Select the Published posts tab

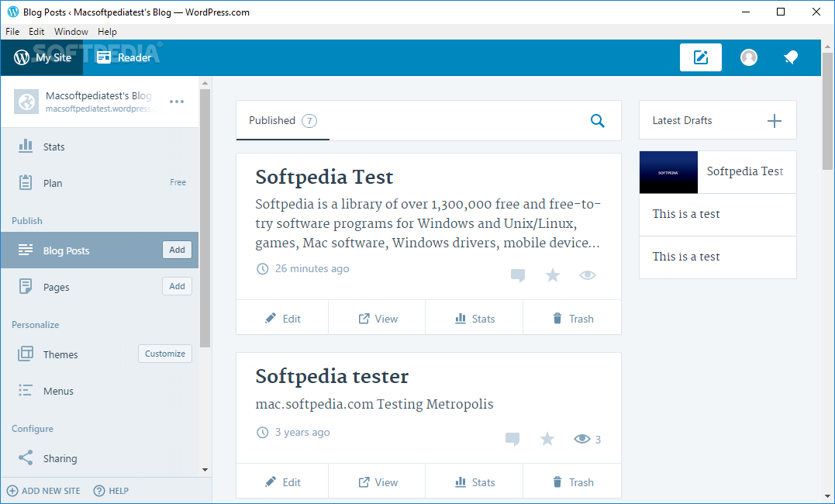pos(283,120)
